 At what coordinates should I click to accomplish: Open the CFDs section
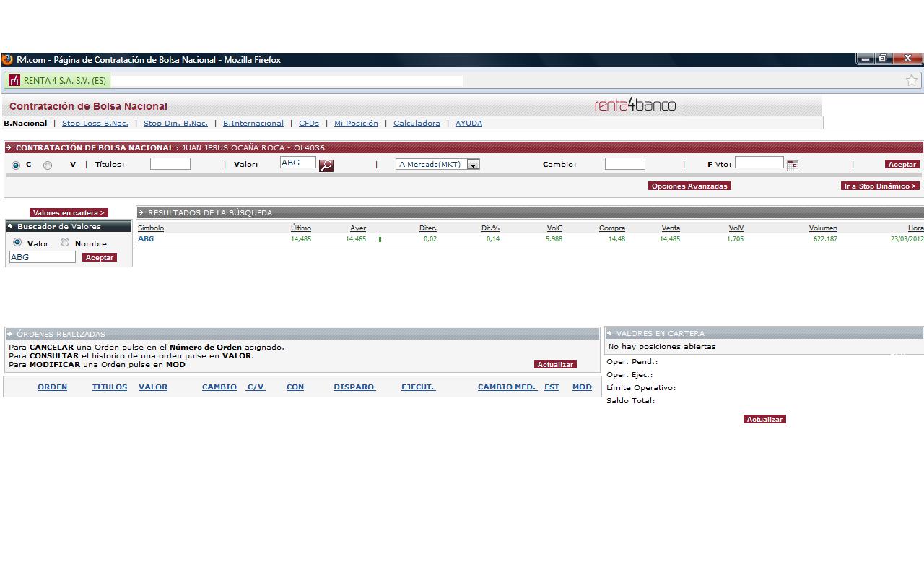(x=309, y=124)
